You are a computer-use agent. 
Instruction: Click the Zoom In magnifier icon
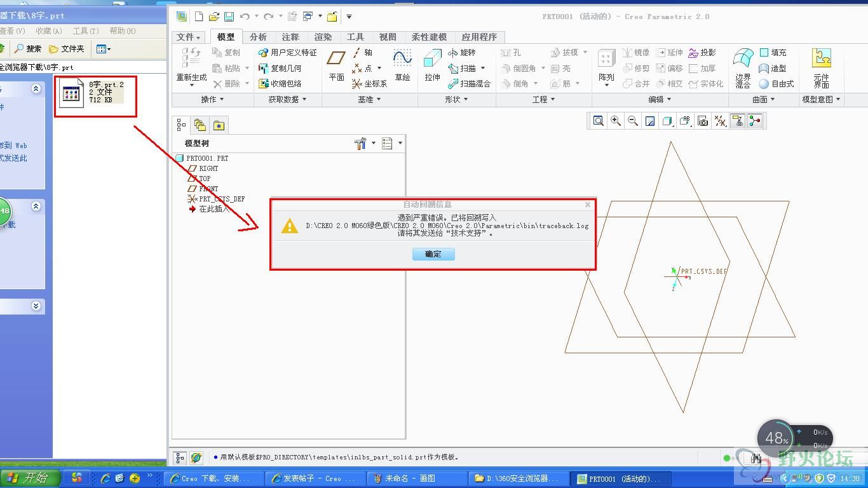[x=616, y=121]
